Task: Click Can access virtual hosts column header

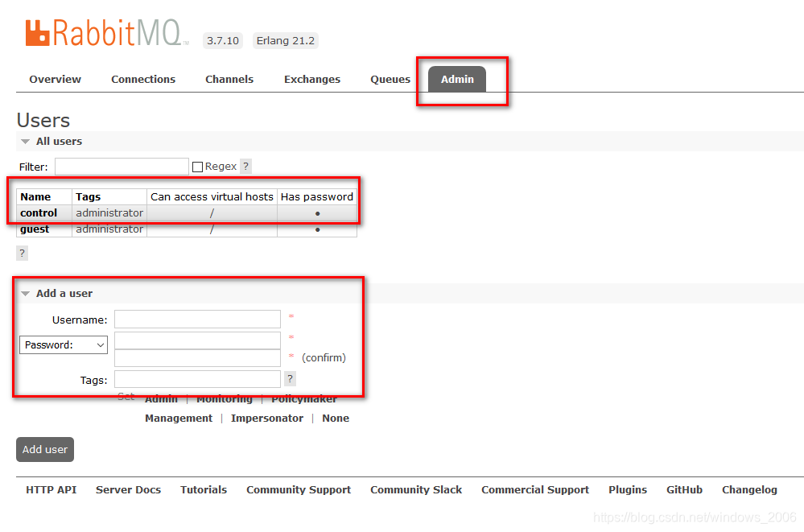Action: pos(212,196)
